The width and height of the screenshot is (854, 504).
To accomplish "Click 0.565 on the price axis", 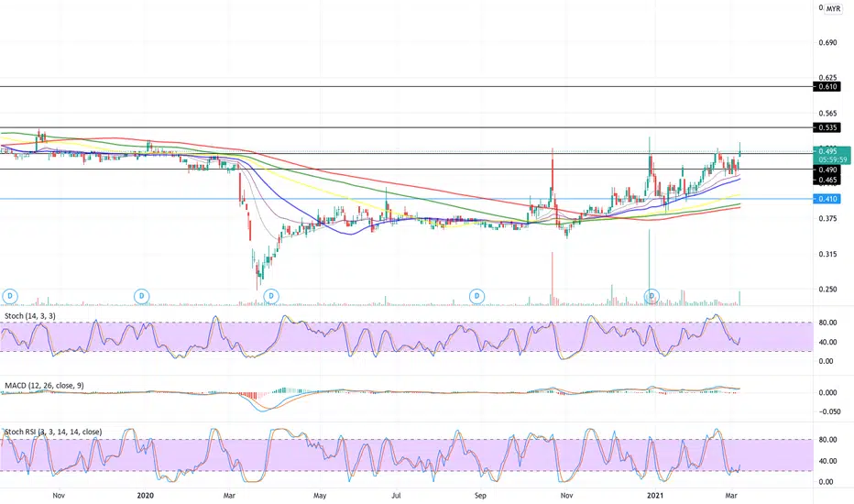I will click(x=827, y=114).
